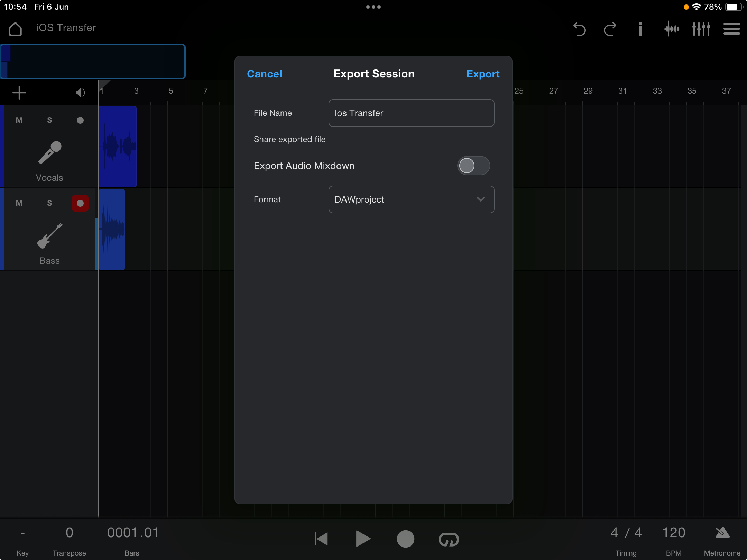This screenshot has width=747, height=560.
Task: Open the 4/4 Timing selector
Action: (x=626, y=533)
